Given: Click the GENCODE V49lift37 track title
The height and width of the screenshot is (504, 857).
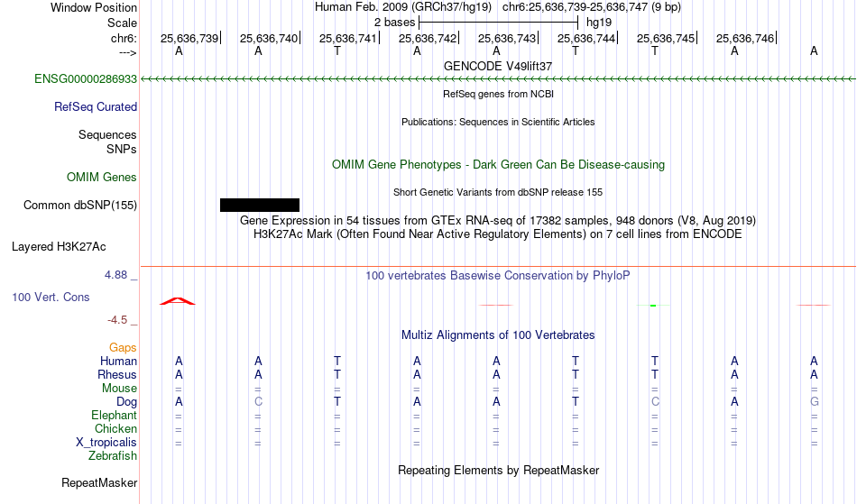Looking at the screenshot, I should pos(498,66).
